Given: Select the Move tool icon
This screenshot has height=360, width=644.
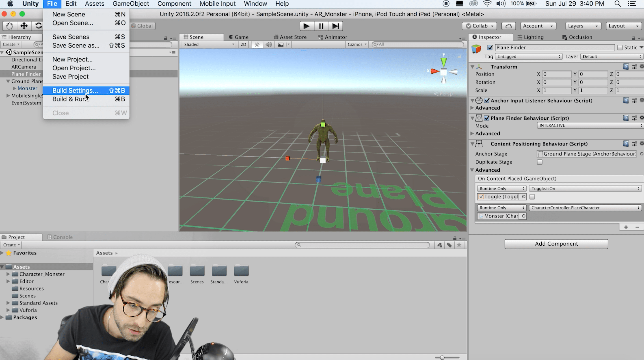Looking at the screenshot, I should pyautogui.click(x=24, y=26).
